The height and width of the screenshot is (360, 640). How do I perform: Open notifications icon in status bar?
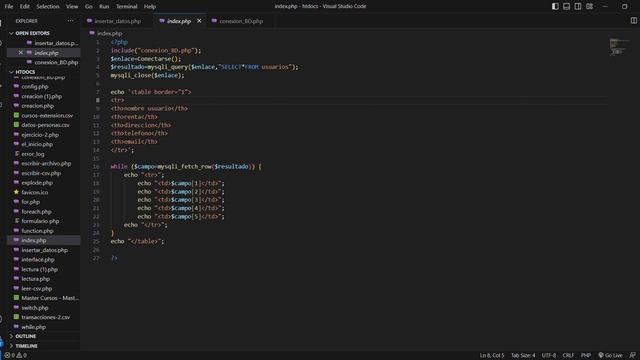(632, 356)
